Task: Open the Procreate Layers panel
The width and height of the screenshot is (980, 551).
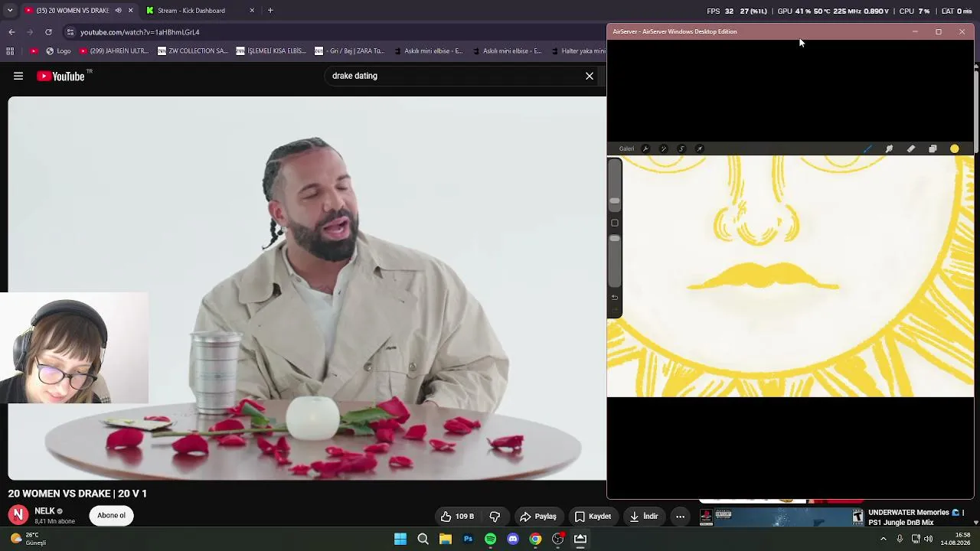Action: pyautogui.click(x=933, y=149)
